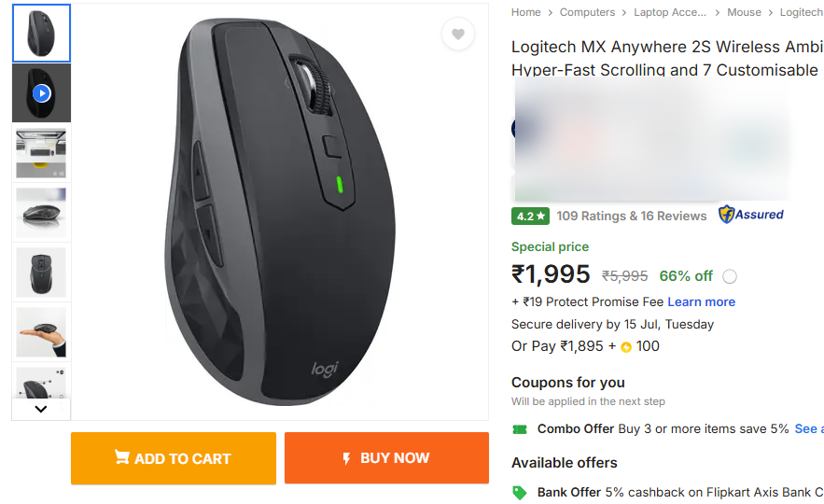Click the gold coin icon near 100
Image resolution: width=824 pixels, height=504 pixels.
click(626, 347)
